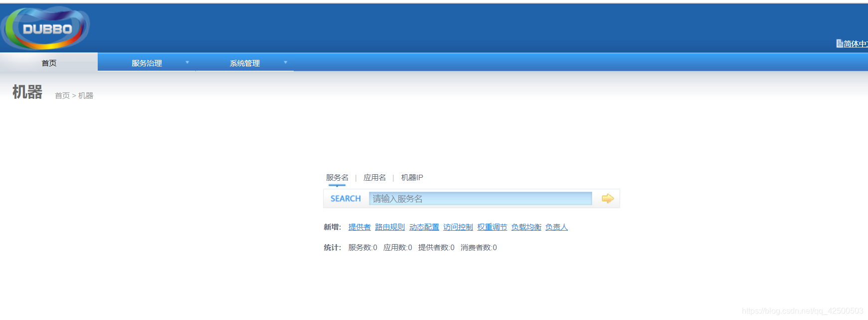
Task: Click the 权重调节 link
Action: 492,227
